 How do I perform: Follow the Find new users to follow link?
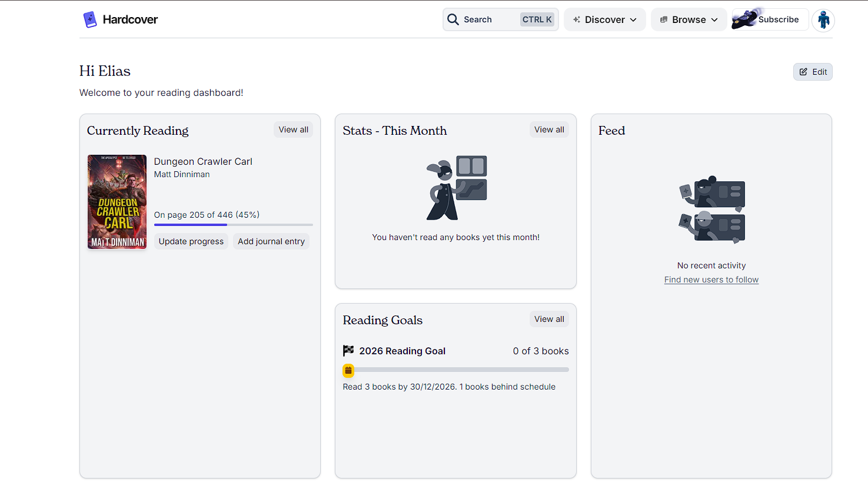tap(711, 280)
